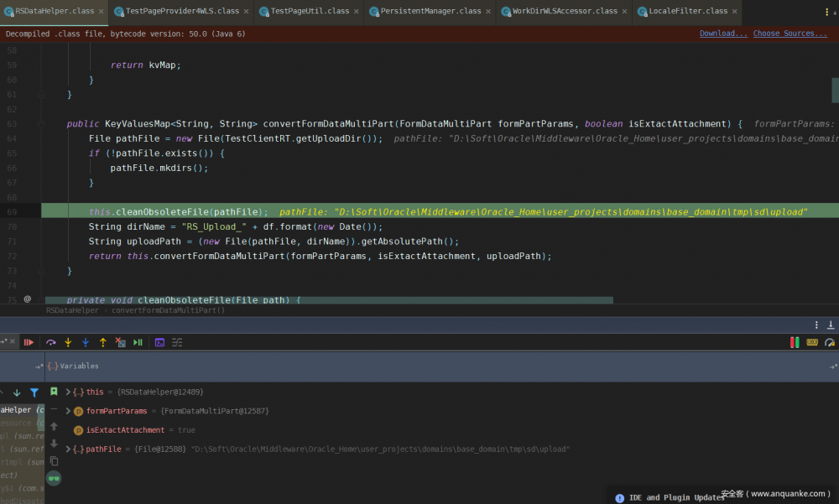
Task: Open the PersistentManager.class editor tab
Action: click(430, 12)
